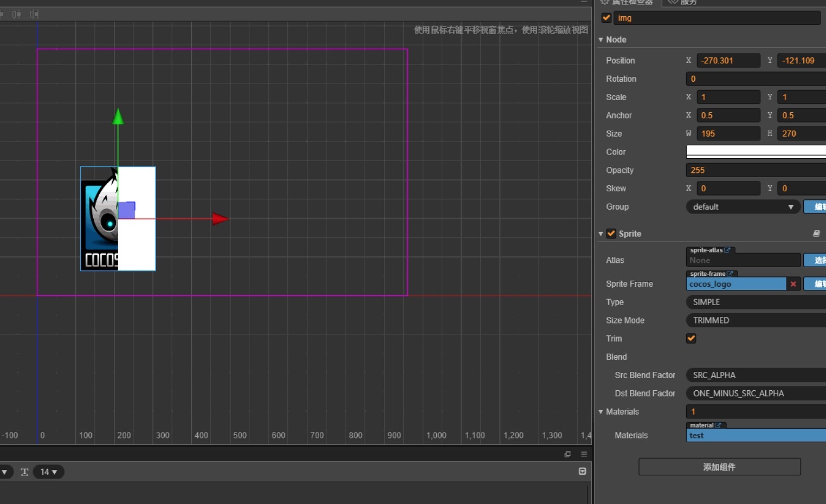826x504 pixels.
Task: Click the blue button beside Atlas field
Action: (x=815, y=260)
